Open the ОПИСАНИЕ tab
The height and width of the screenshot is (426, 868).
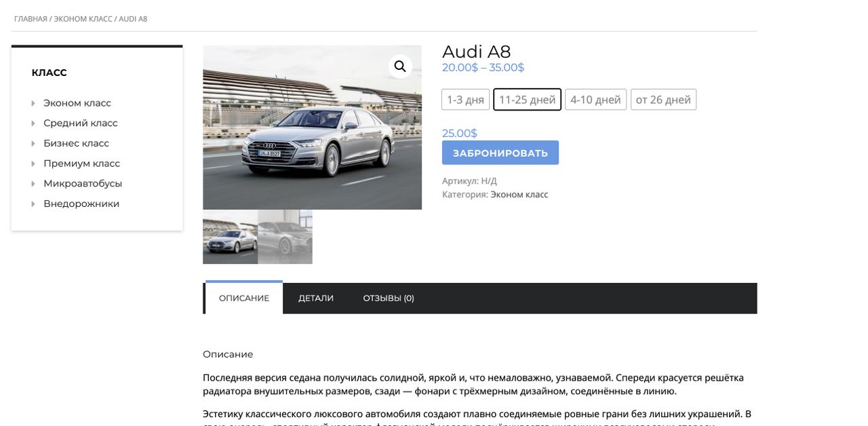(244, 298)
